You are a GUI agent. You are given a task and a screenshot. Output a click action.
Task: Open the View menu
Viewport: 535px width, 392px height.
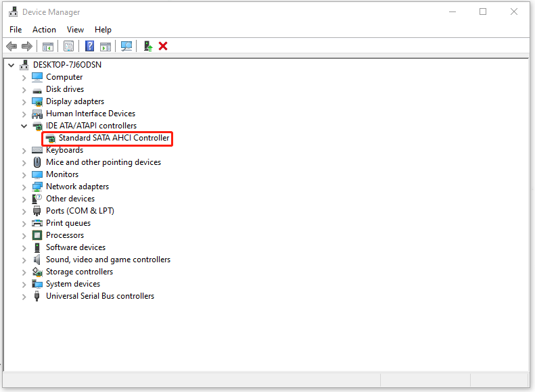pos(75,30)
